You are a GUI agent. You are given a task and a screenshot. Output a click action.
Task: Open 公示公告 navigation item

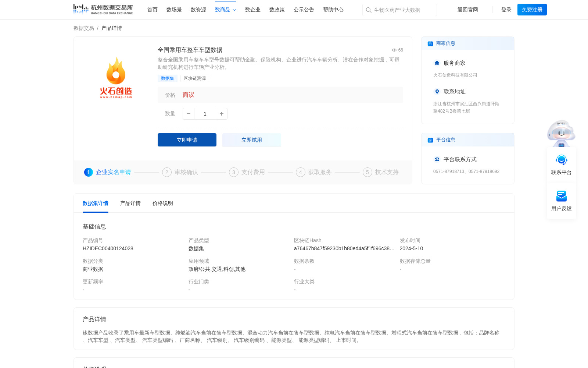[304, 10]
